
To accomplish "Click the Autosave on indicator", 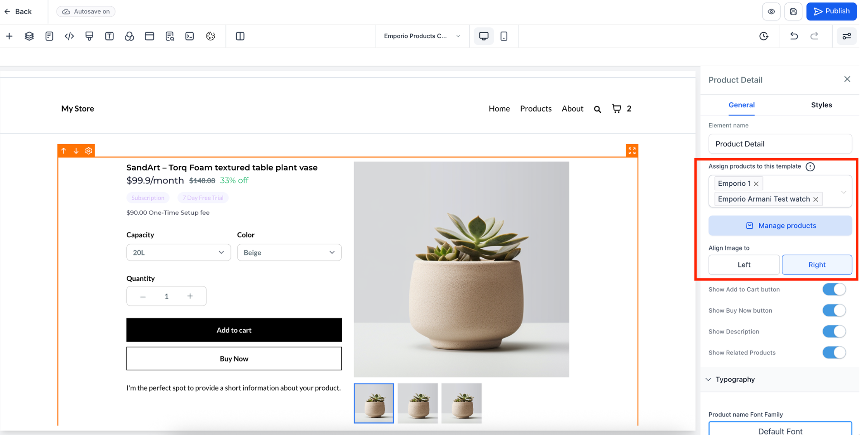I will (86, 11).
